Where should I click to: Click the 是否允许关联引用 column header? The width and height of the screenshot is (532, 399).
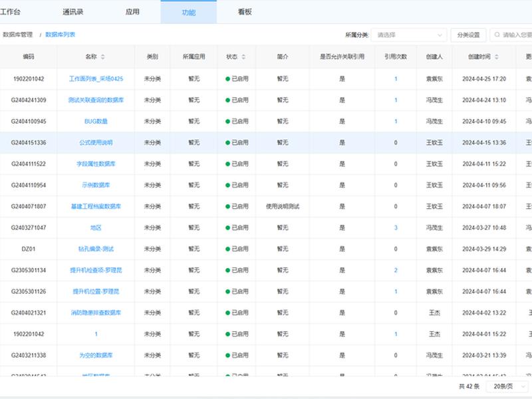pyautogui.click(x=342, y=57)
